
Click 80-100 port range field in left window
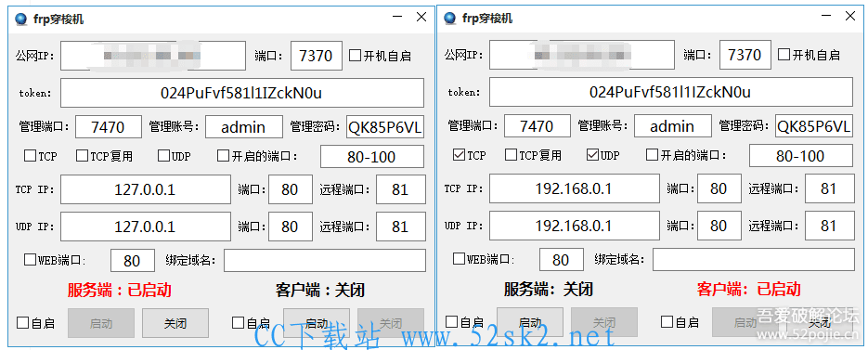(x=372, y=157)
